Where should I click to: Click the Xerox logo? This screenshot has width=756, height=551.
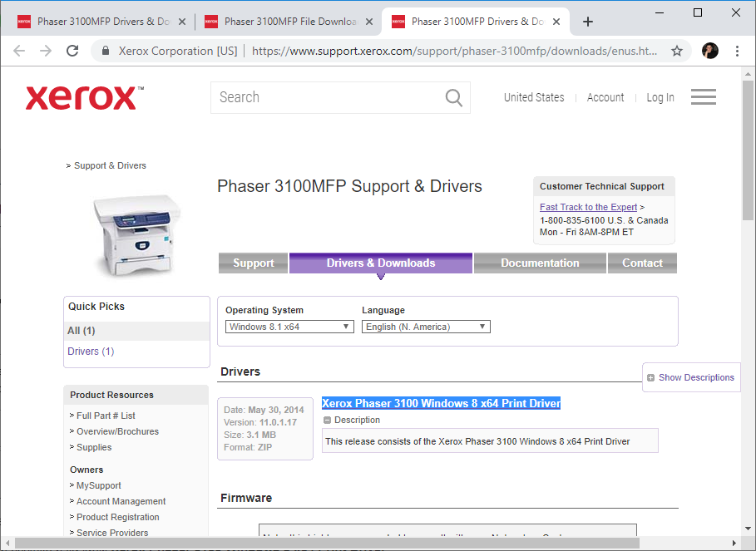tap(84, 98)
